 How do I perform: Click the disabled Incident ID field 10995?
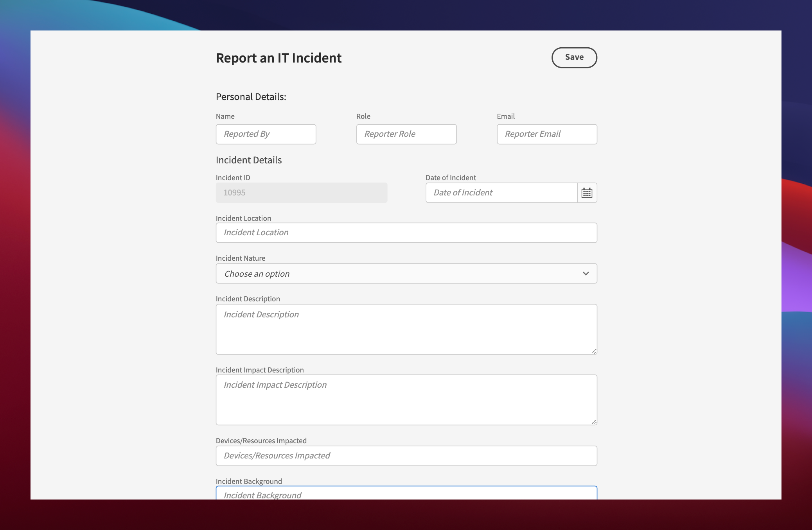click(x=302, y=193)
